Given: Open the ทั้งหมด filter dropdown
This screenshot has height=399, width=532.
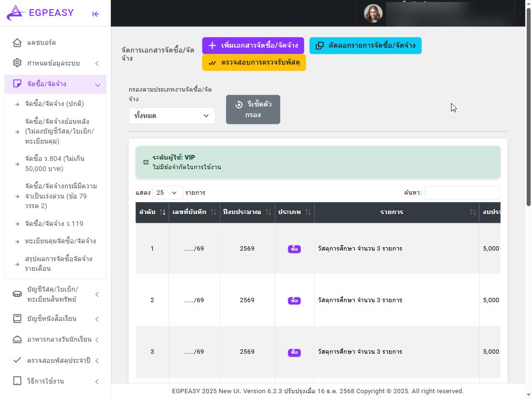Looking at the screenshot, I should 172,116.
